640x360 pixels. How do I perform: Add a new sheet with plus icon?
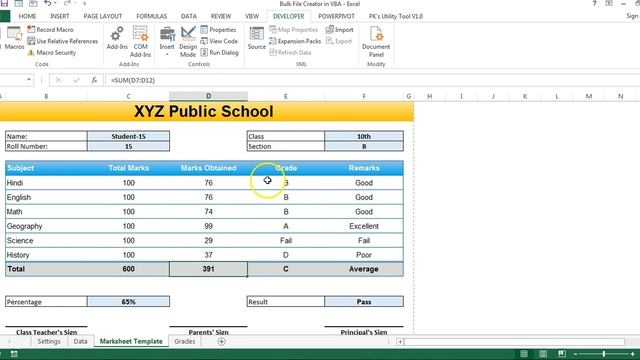[x=221, y=341]
